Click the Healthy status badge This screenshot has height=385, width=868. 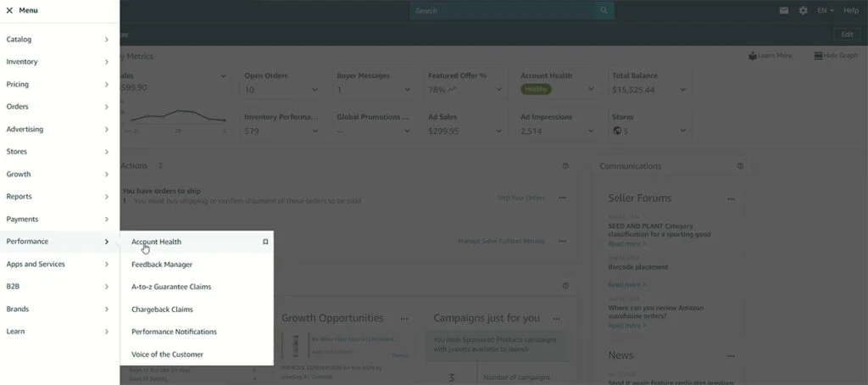tap(536, 89)
